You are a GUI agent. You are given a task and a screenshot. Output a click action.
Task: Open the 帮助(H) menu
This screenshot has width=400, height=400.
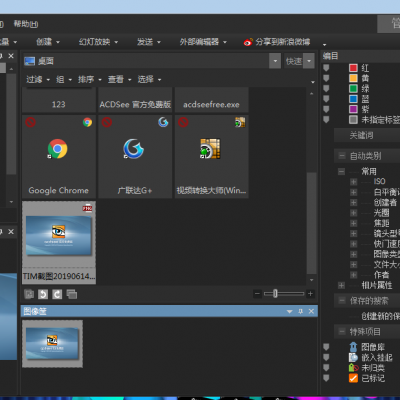26,24
